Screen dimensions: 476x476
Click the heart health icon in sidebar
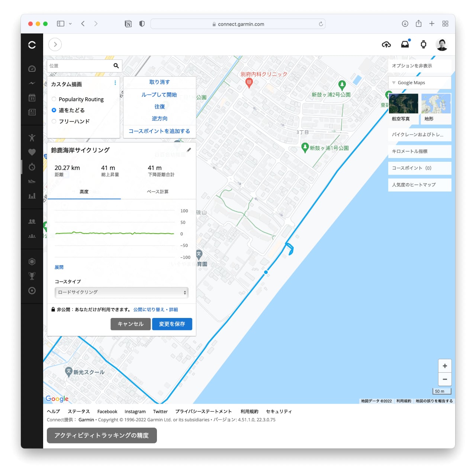point(32,152)
